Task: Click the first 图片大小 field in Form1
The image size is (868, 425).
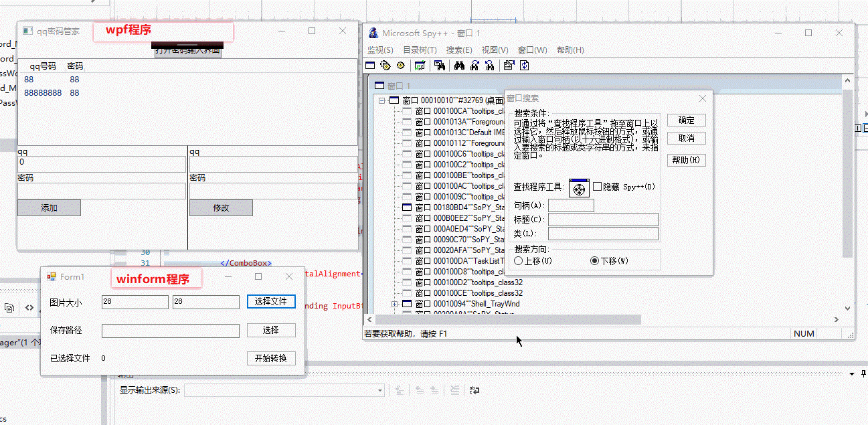Action: (135, 303)
